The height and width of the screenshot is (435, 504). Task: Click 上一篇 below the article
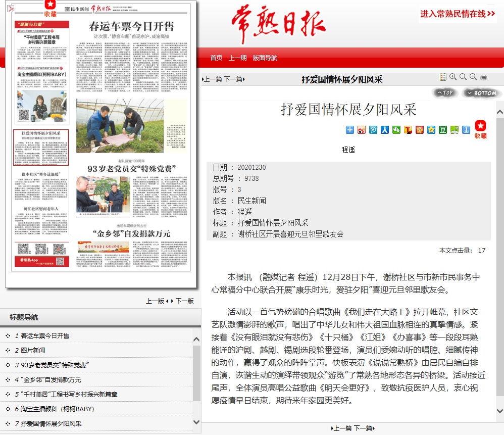[x=341, y=428]
